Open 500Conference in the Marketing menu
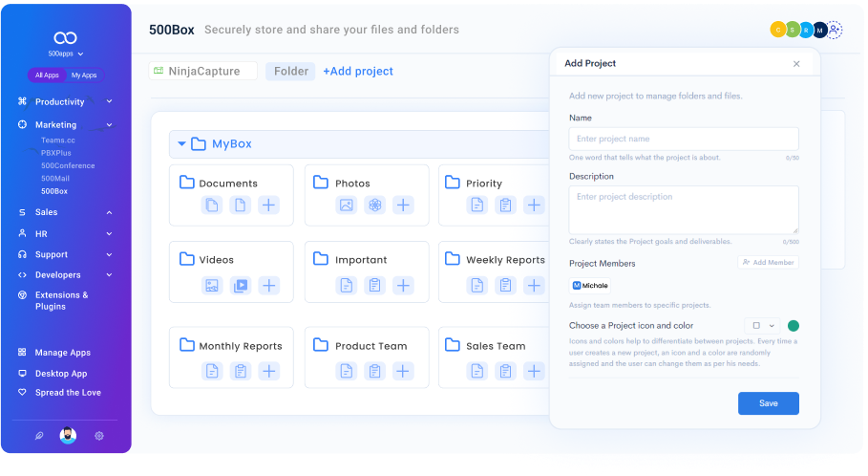This screenshot has height=476, width=868. 68,165
